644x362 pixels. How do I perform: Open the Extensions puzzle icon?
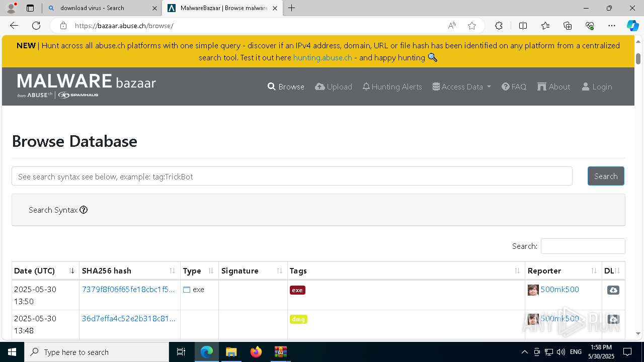pyautogui.click(x=499, y=26)
